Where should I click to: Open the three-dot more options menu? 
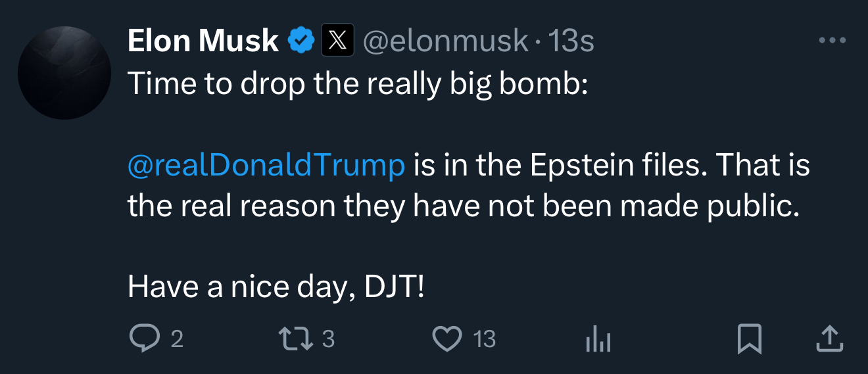coord(832,41)
